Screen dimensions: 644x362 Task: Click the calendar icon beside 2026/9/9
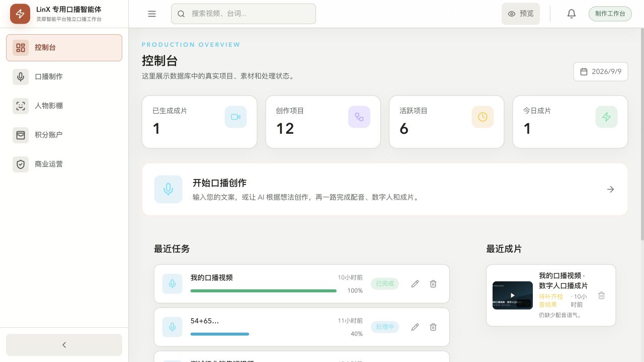click(584, 71)
